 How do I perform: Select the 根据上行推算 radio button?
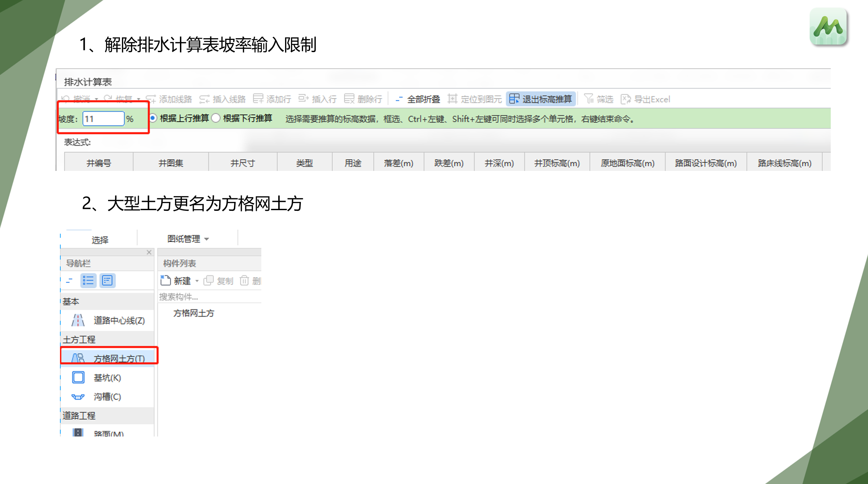tap(153, 119)
